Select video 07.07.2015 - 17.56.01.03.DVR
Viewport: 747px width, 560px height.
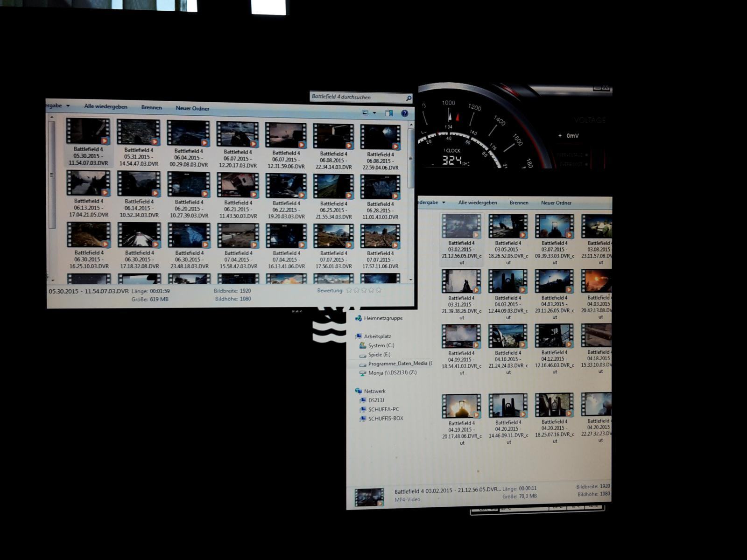[x=333, y=247]
